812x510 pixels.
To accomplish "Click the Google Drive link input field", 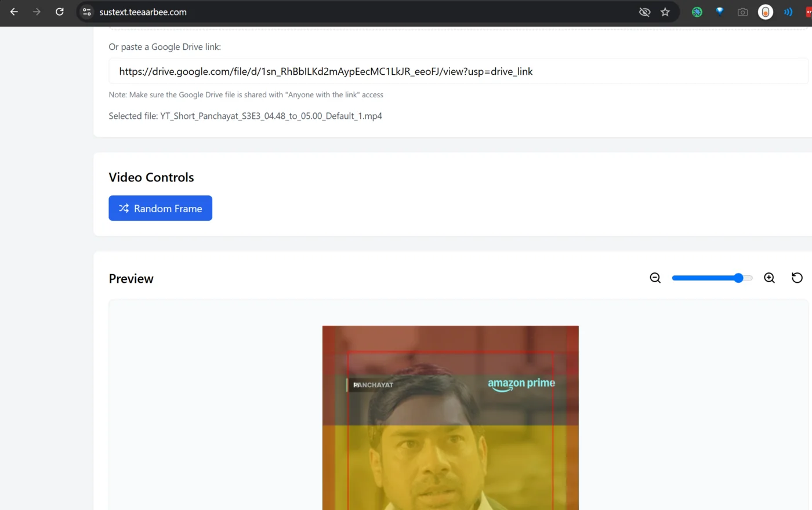I will pos(458,71).
